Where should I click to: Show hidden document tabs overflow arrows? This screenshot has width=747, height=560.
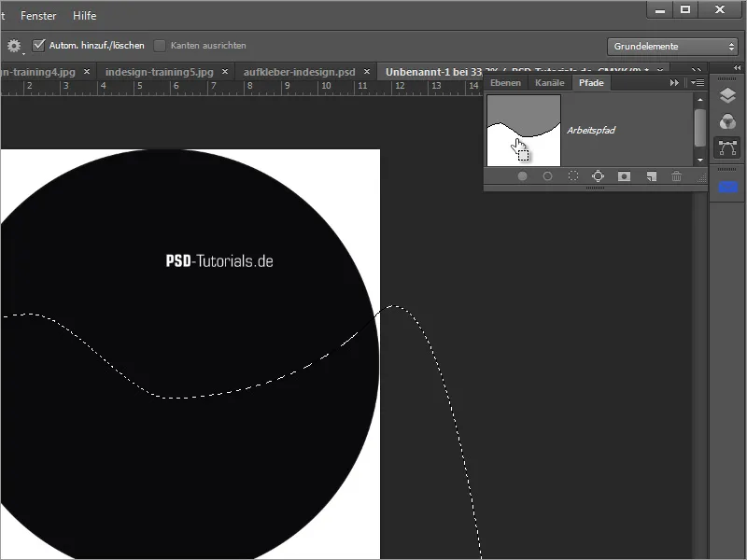click(696, 71)
